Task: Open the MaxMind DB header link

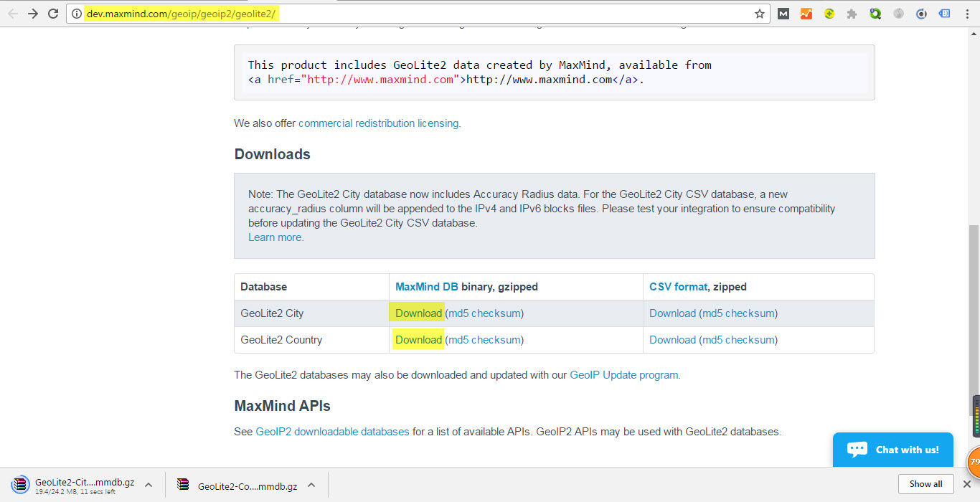Action: pyautogui.click(x=427, y=287)
